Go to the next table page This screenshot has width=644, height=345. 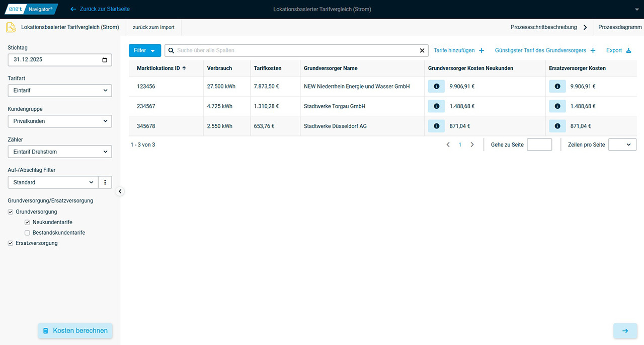click(x=472, y=145)
